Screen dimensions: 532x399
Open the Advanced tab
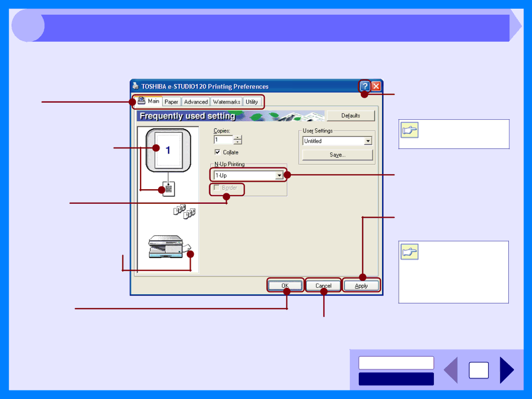pyautogui.click(x=196, y=102)
